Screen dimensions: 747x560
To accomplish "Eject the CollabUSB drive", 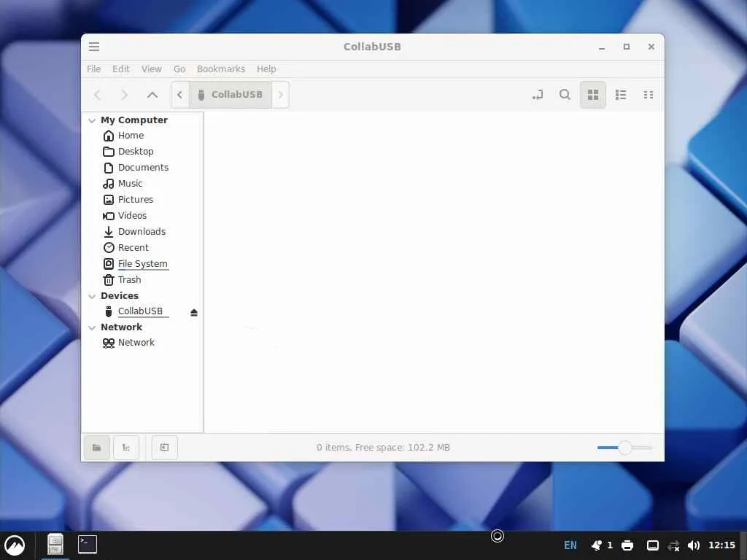I will point(194,312).
